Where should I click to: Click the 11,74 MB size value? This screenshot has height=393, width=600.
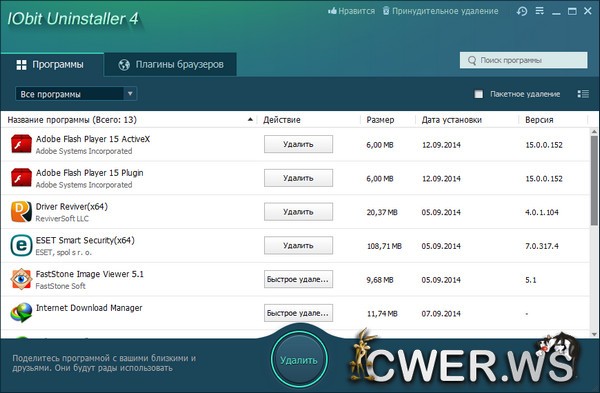click(382, 313)
